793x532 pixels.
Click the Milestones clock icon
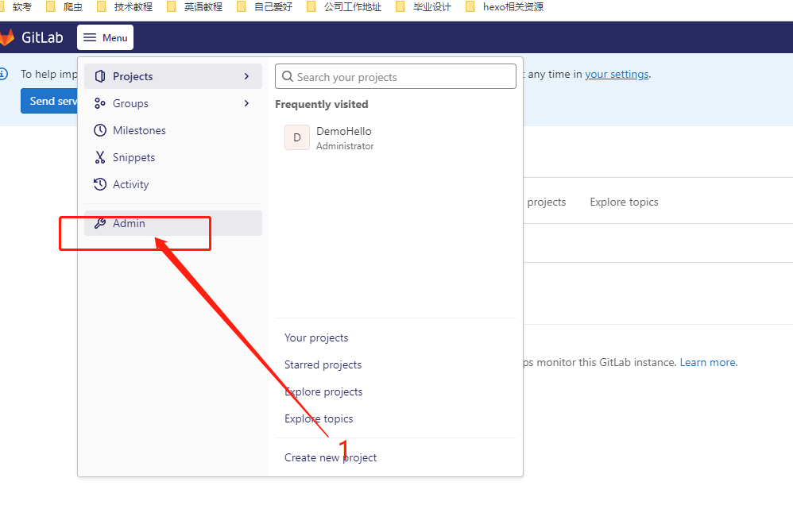pos(100,130)
